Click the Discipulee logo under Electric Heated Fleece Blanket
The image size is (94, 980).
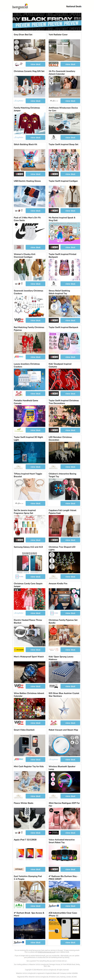(x=19, y=650)
